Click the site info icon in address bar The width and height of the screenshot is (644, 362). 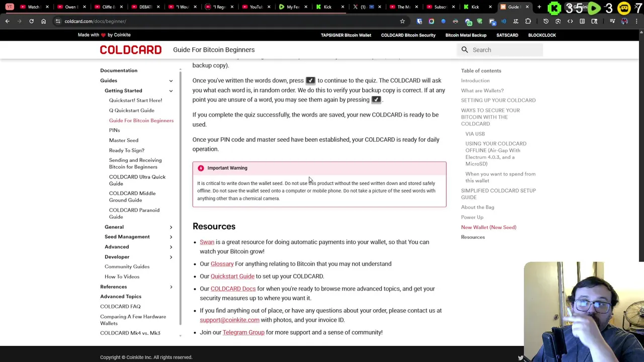(x=58, y=21)
